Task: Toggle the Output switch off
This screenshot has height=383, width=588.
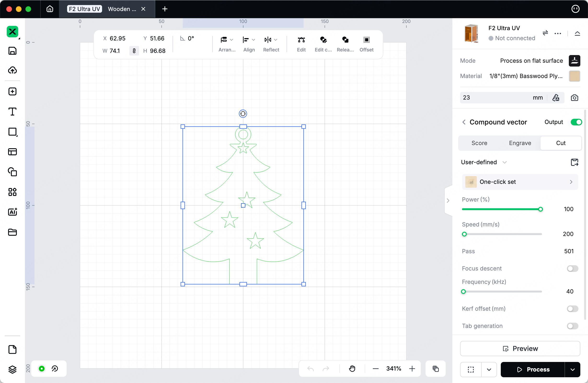Action: [x=576, y=122]
